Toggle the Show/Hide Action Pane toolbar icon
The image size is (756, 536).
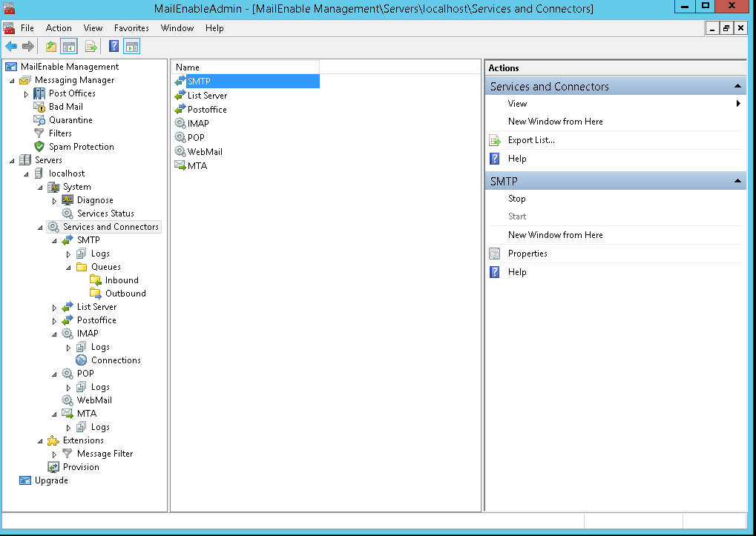[x=131, y=47]
